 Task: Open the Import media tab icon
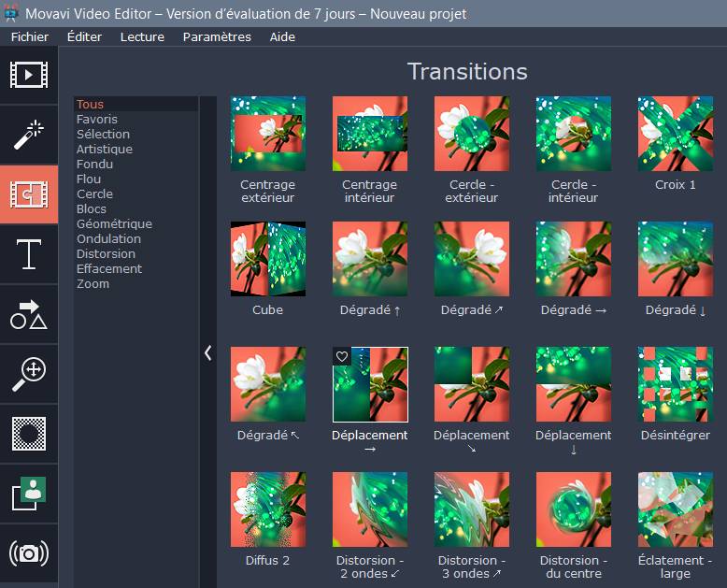(x=29, y=74)
